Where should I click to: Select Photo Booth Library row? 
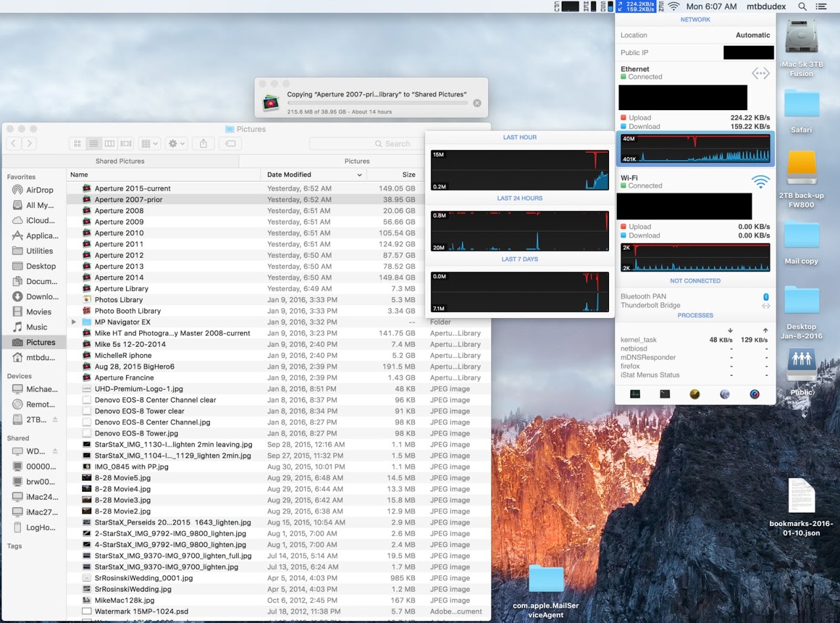(246, 311)
